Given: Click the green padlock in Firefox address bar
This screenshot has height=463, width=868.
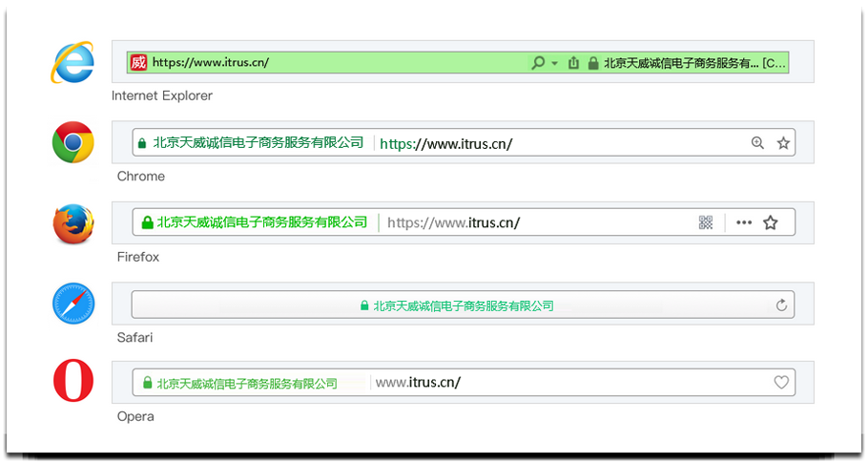Looking at the screenshot, I should point(147,222).
